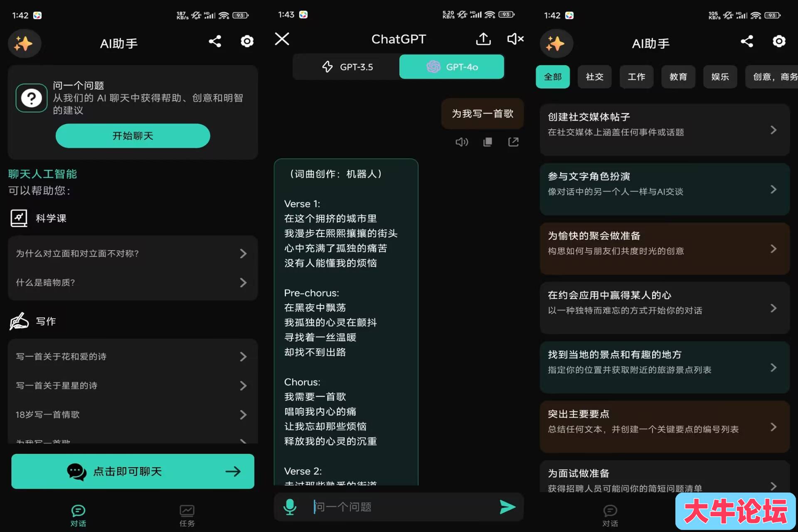
Task: Tap the AI song lyrics reply starting with Verse 1
Action: click(x=346, y=322)
